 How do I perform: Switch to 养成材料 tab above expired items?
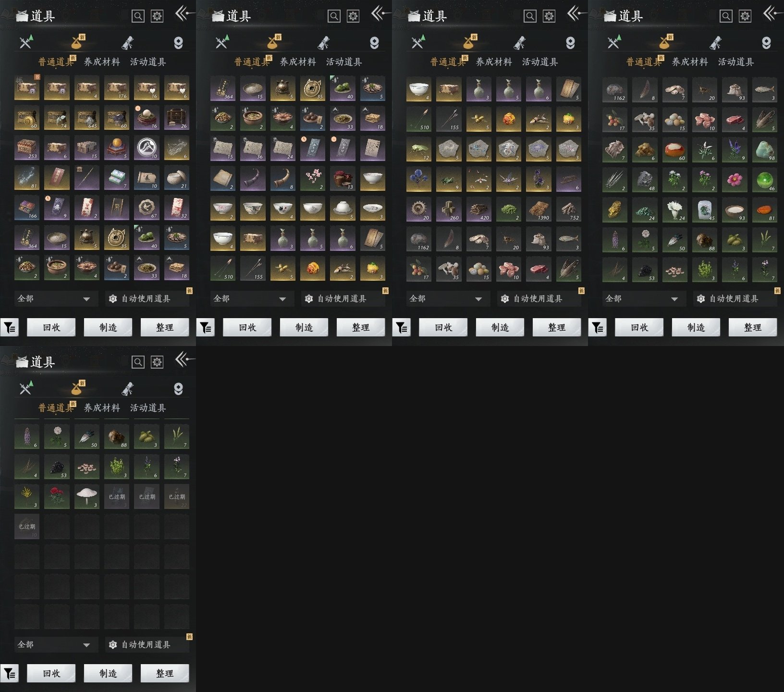click(102, 408)
